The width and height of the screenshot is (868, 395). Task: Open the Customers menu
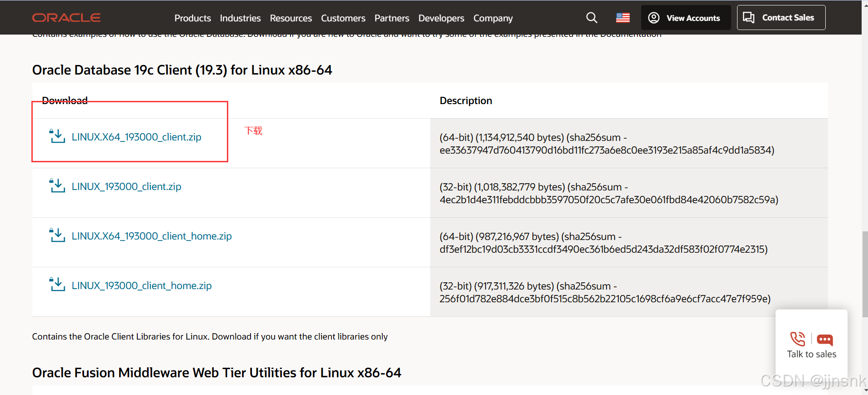pyautogui.click(x=343, y=18)
